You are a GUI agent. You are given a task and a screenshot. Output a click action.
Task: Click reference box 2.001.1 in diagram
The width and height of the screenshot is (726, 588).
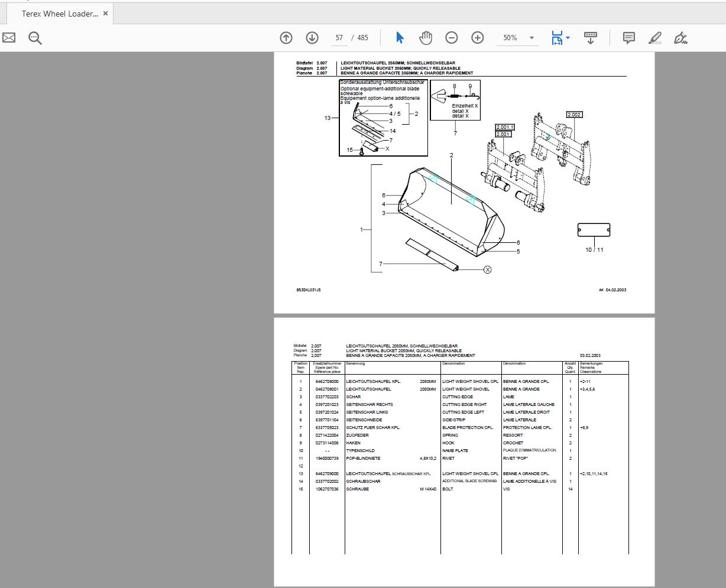[505, 127]
